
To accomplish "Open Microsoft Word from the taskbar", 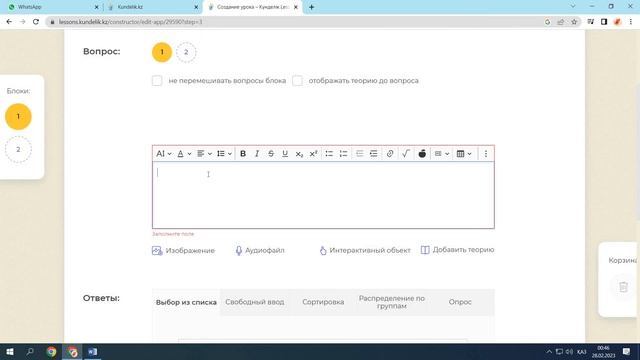I will (x=93, y=352).
